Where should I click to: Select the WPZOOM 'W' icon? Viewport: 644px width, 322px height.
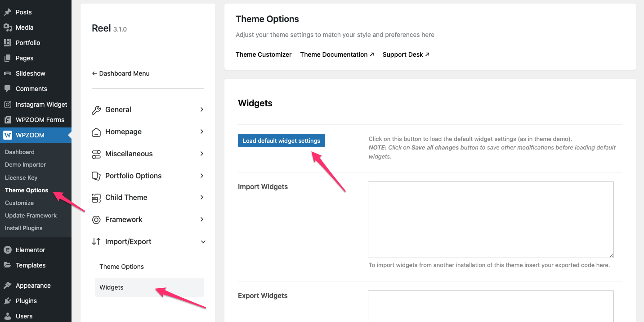tap(8, 135)
